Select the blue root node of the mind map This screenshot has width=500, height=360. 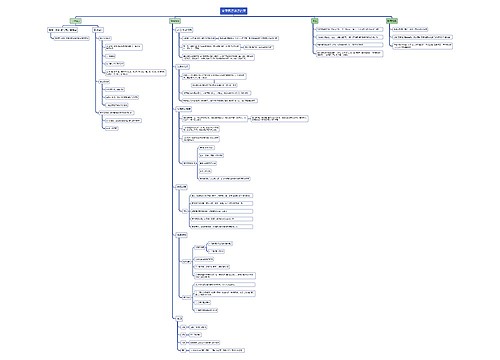[x=234, y=11]
